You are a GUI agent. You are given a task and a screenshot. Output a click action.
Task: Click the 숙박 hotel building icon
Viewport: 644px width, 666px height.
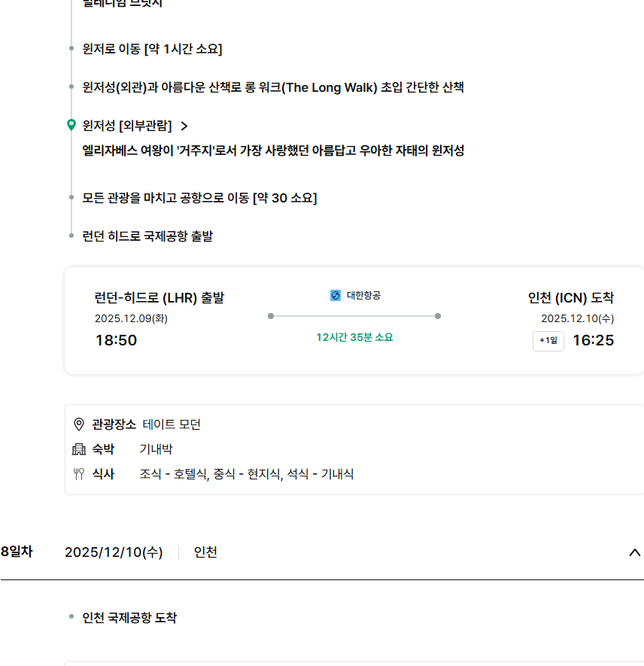pos(79,449)
